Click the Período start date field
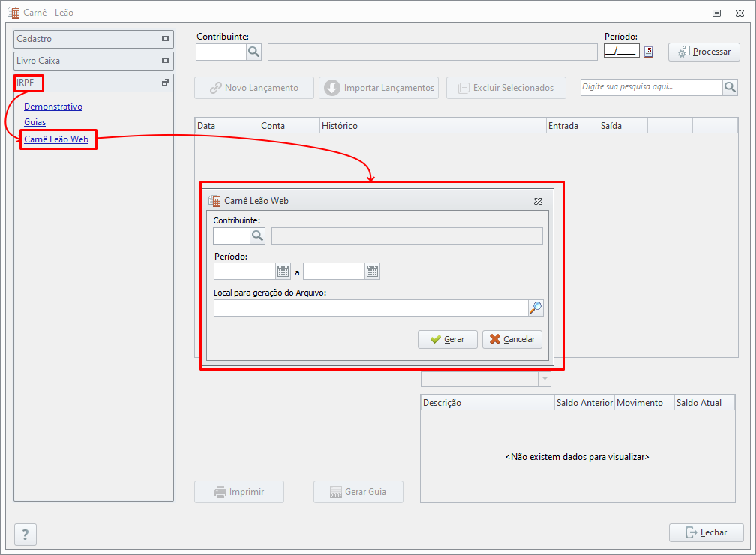 click(245, 271)
